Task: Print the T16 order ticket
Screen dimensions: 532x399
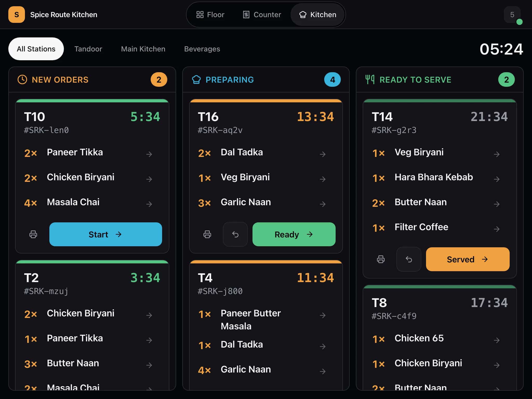Action: click(x=207, y=234)
